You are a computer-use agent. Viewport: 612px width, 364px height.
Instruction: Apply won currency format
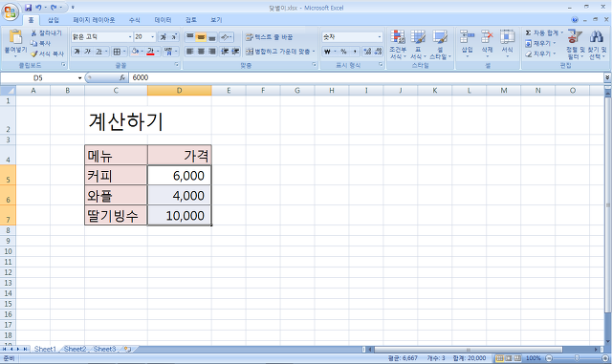[327, 52]
